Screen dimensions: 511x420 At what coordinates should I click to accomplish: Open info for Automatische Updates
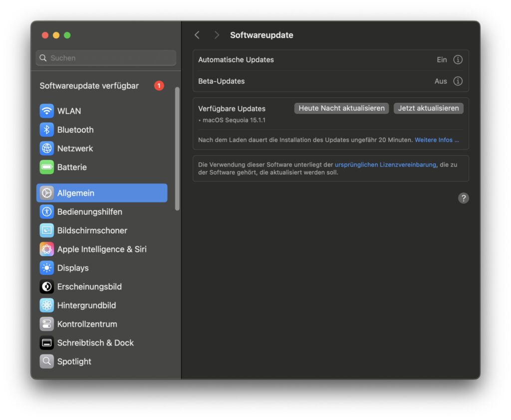pos(458,60)
